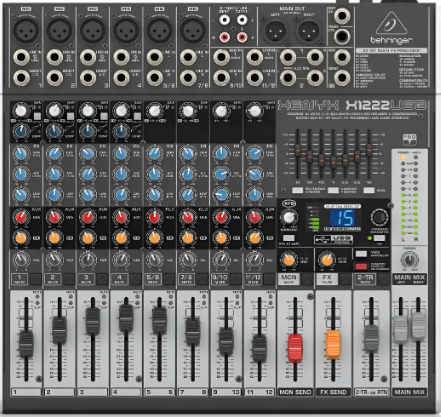Click the channel 4 mid EQ blue knob
This screenshot has height=417, width=441.
point(121,174)
